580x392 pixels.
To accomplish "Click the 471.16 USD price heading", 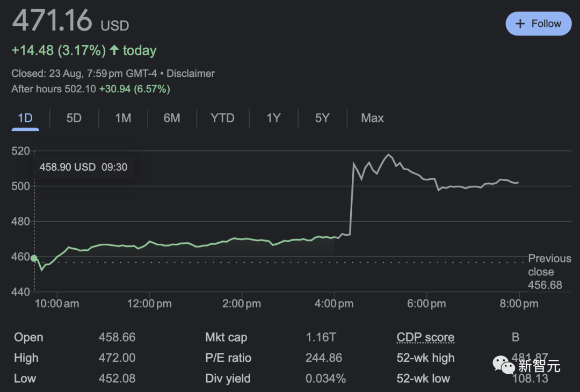I will [70, 21].
